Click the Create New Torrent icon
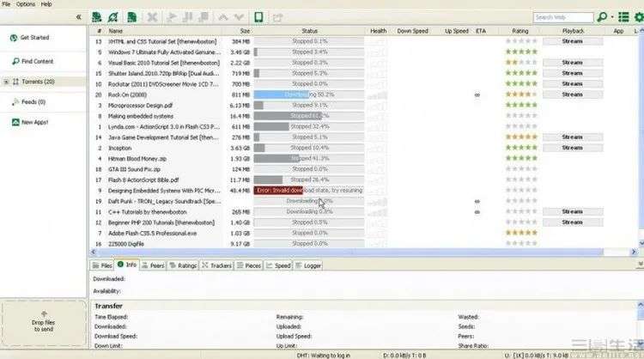 [x=132, y=17]
